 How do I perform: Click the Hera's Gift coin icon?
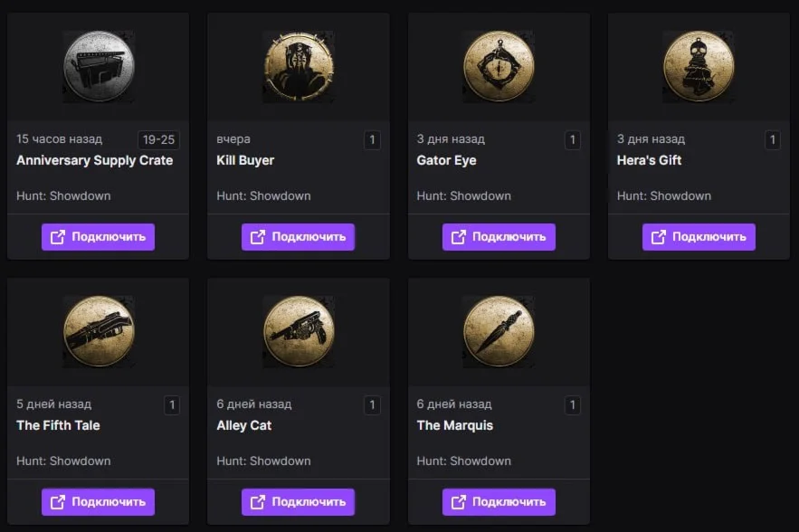coord(699,66)
